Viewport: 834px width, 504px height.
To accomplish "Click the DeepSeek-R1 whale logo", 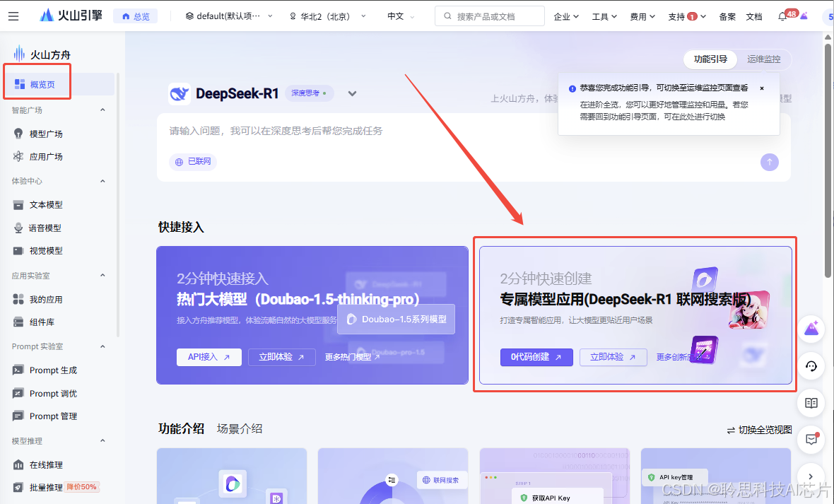I will pyautogui.click(x=180, y=94).
